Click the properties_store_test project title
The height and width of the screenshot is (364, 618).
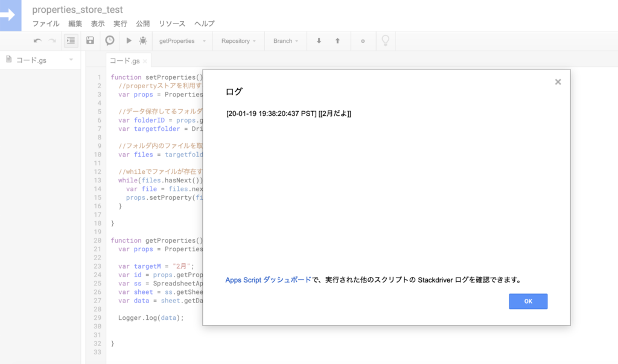(78, 10)
